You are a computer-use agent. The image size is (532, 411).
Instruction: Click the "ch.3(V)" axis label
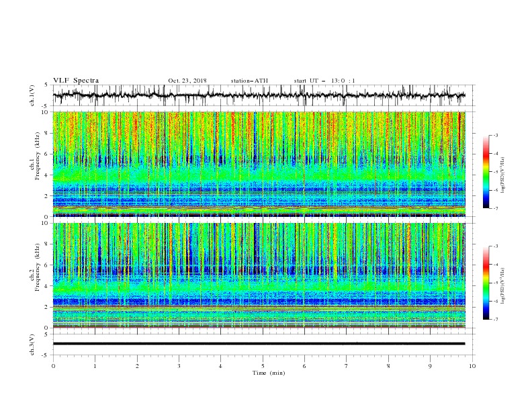32,345
